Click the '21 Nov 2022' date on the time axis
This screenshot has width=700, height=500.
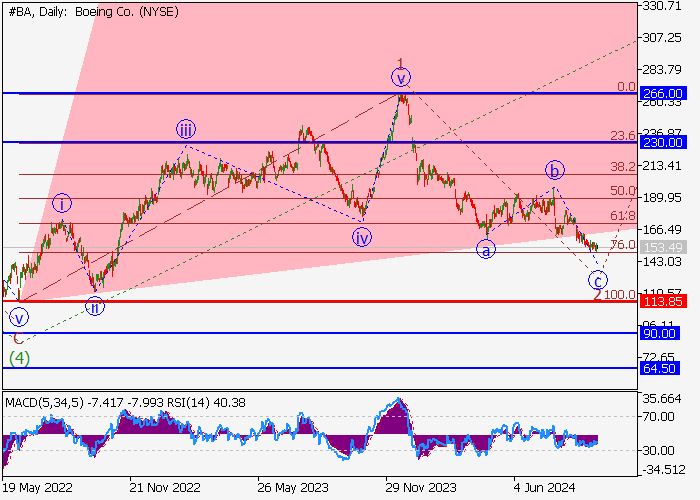point(165,487)
